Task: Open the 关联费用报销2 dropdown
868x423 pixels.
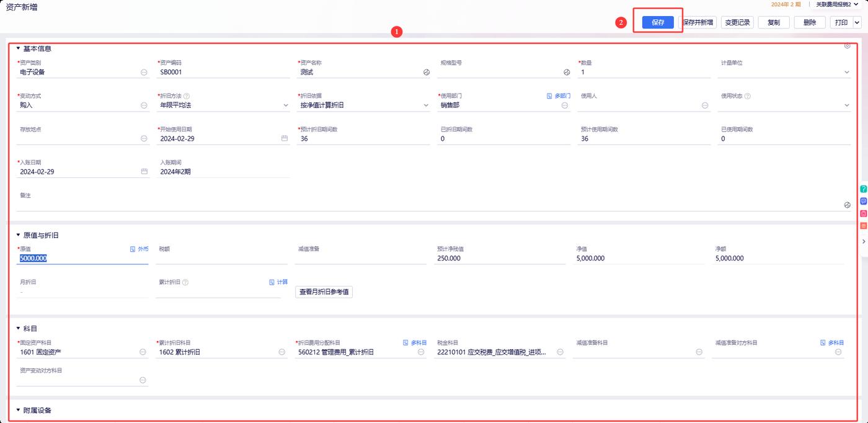Action: (836, 4)
